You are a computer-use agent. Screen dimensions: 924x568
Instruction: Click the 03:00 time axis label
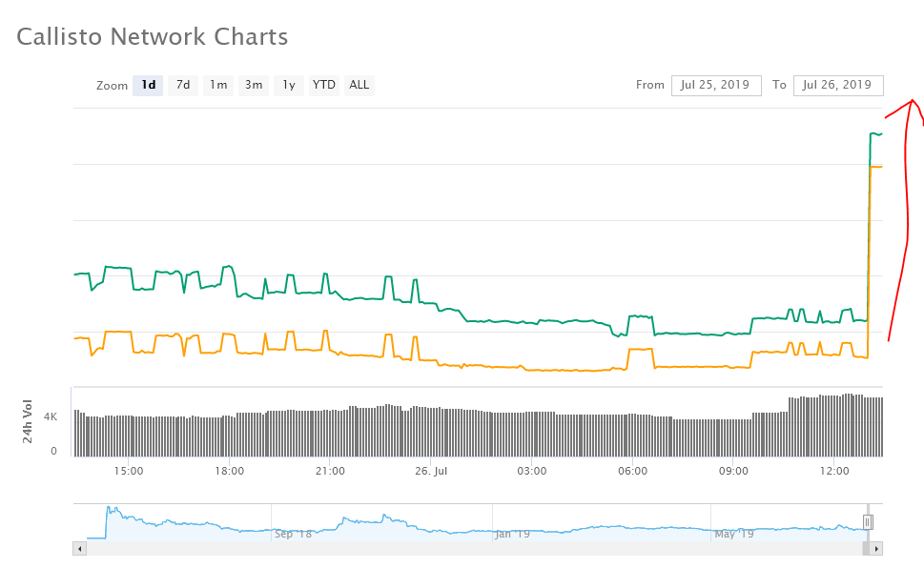531,471
